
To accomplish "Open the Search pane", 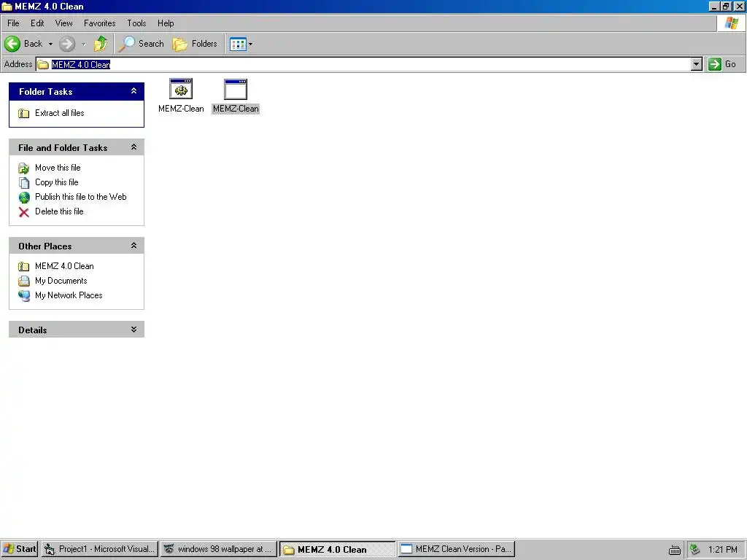I will point(142,44).
